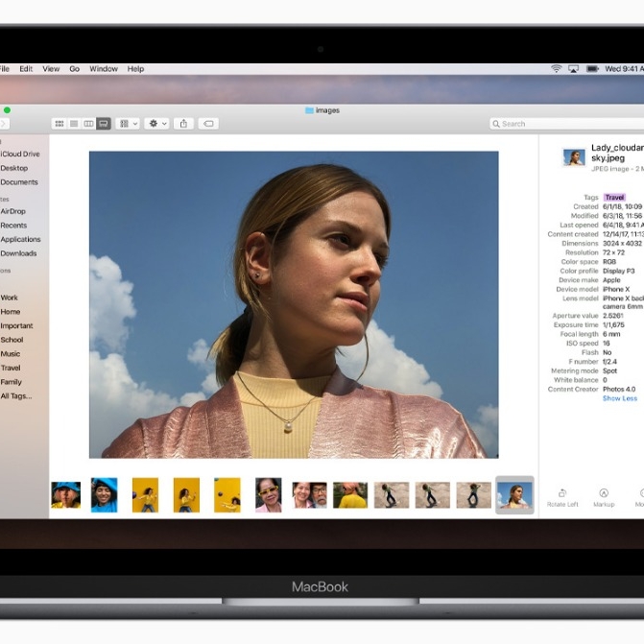The height and width of the screenshot is (644, 644).
Task: Show Recents from the sidebar
Action: point(13,226)
